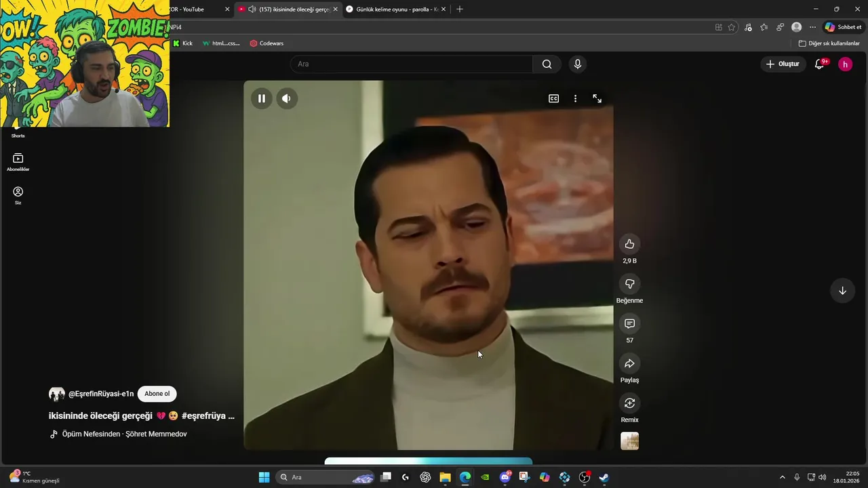Open the browser profile icon
The width and height of the screenshot is (868, 488).
click(797, 27)
